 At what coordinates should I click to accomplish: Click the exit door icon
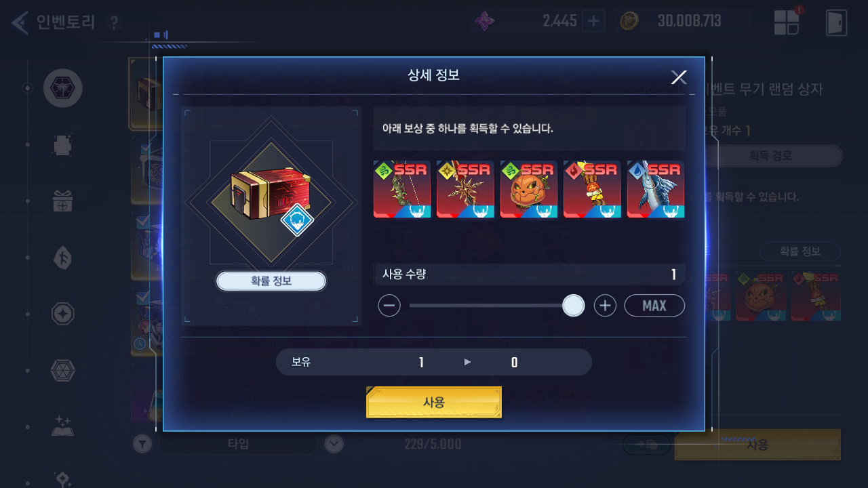pos(836,22)
